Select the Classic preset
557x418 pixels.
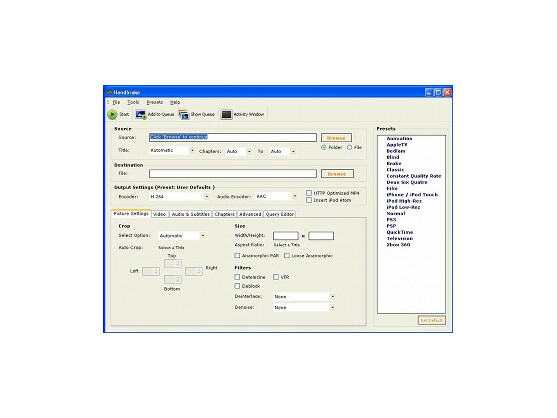395,170
